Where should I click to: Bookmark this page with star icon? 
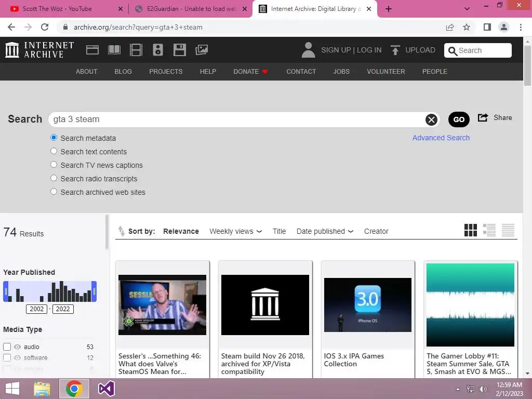[x=467, y=27]
